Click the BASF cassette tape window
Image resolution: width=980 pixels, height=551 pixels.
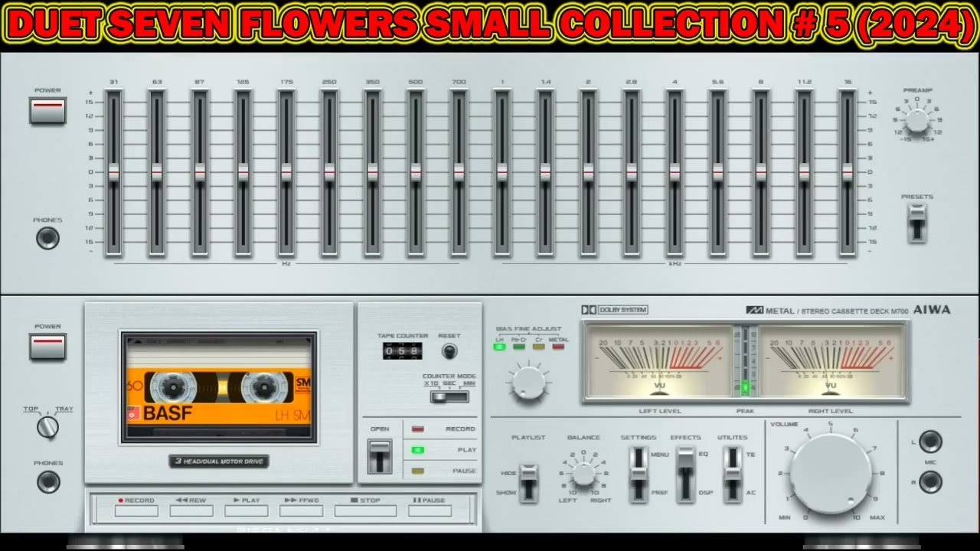tap(218, 387)
